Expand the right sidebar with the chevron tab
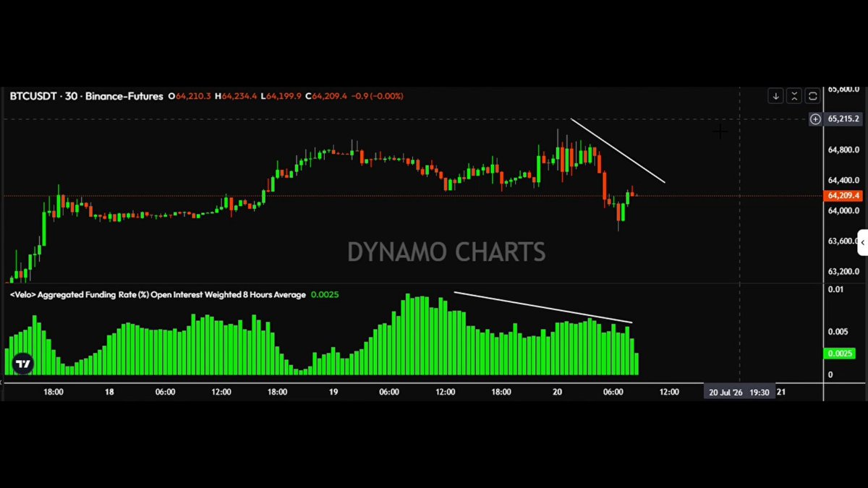Viewport: 868px width, 488px height. (862, 243)
